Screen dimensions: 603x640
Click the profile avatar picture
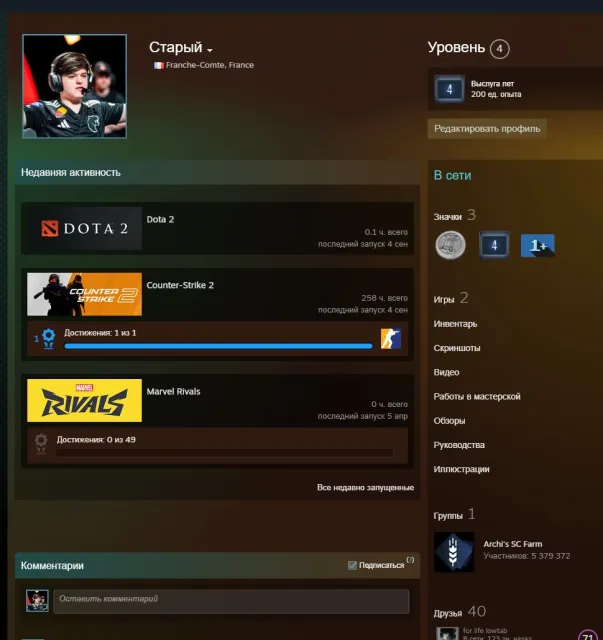(x=74, y=86)
